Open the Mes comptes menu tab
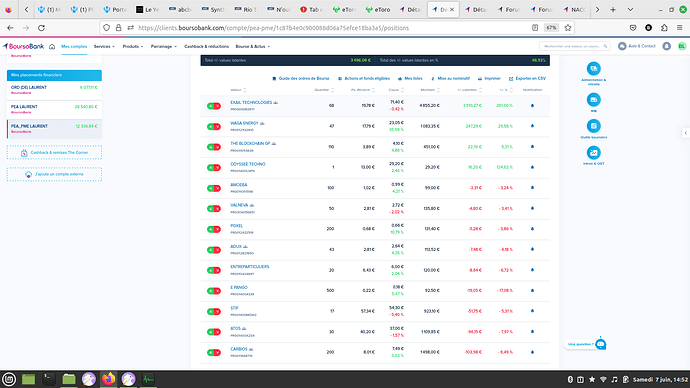This screenshot has width=690, height=388. (74, 47)
